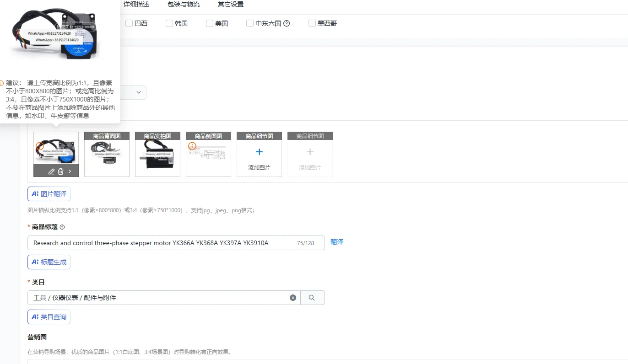
Task: Click the AI 标题生成 button
Action: tap(49, 262)
